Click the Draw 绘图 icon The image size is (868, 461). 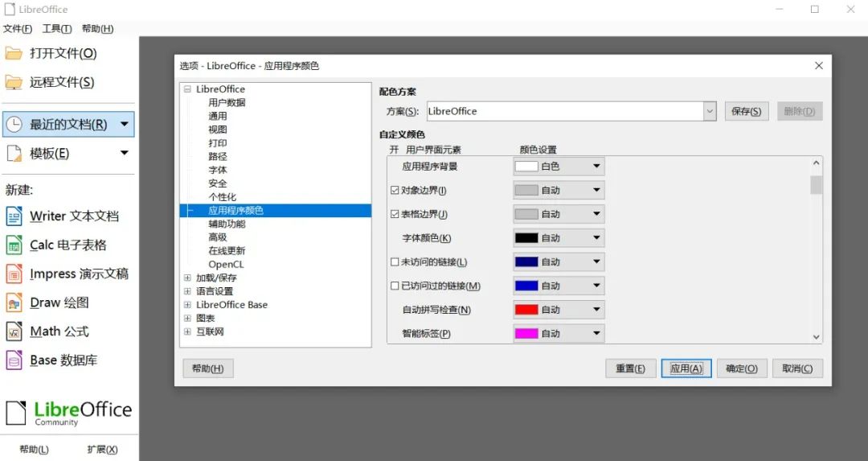click(x=14, y=303)
